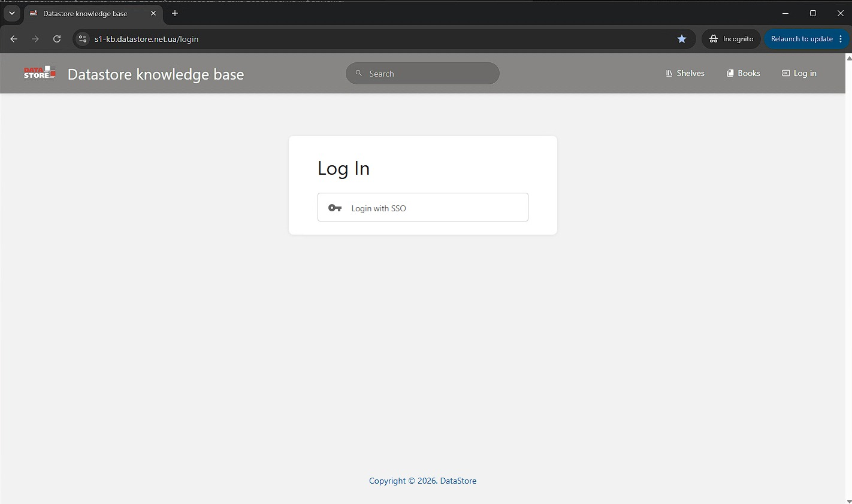Click the scrollbar down arrow

point(849,501)
